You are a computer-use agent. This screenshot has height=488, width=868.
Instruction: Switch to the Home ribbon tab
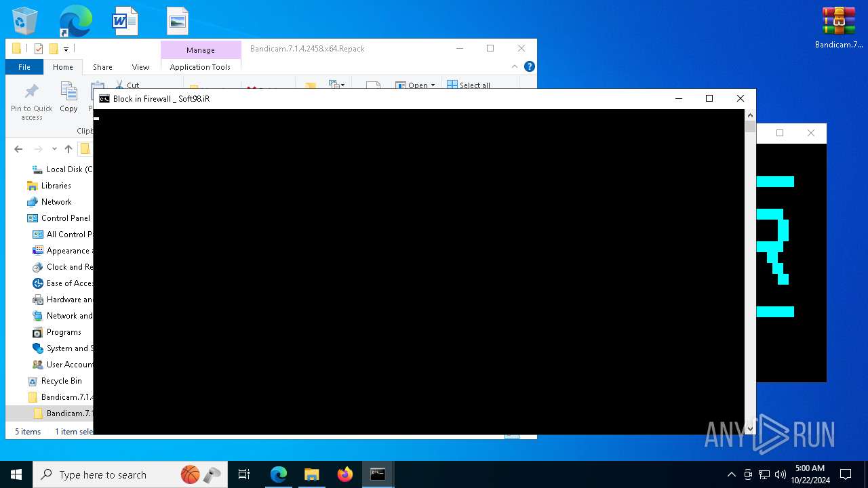pyautogui.click(x=63, y=66)
